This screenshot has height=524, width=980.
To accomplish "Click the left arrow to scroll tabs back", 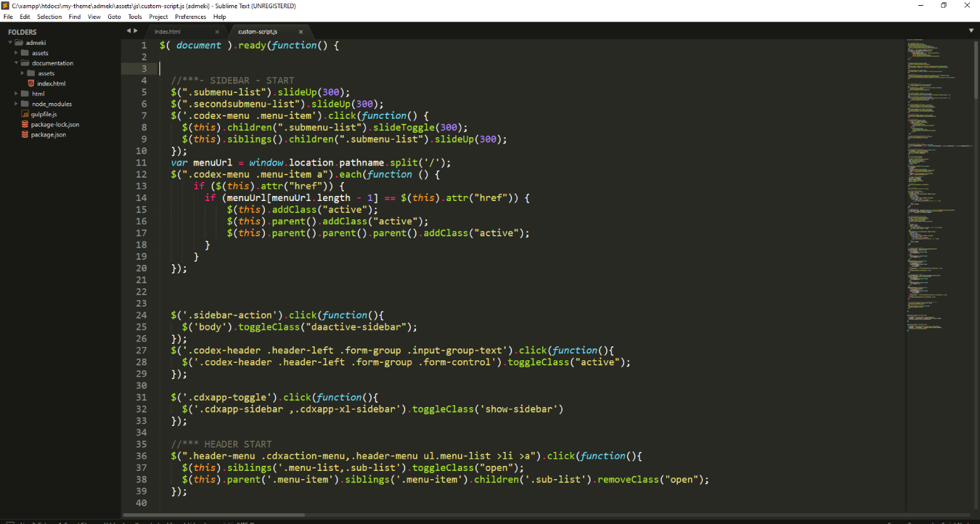I will tap(128, 31).
